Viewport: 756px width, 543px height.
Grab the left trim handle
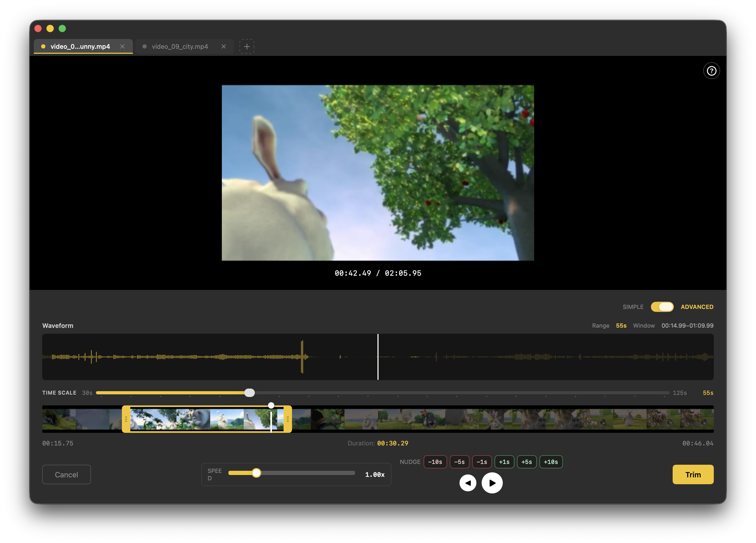point(126,419)
